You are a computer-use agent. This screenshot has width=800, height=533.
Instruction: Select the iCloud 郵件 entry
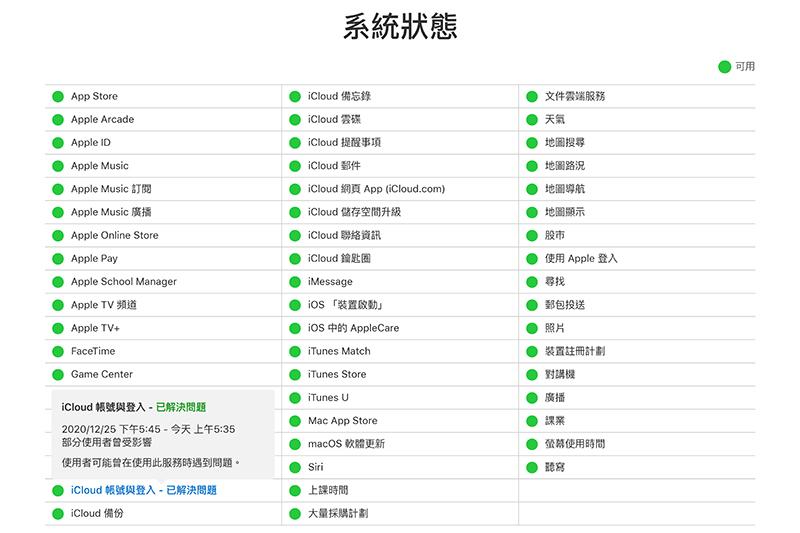coord(334,166)
